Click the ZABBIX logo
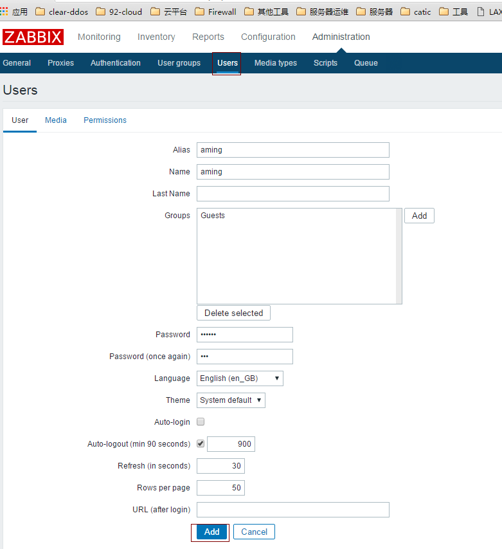The image size is (502, 549). pos(33,37)
